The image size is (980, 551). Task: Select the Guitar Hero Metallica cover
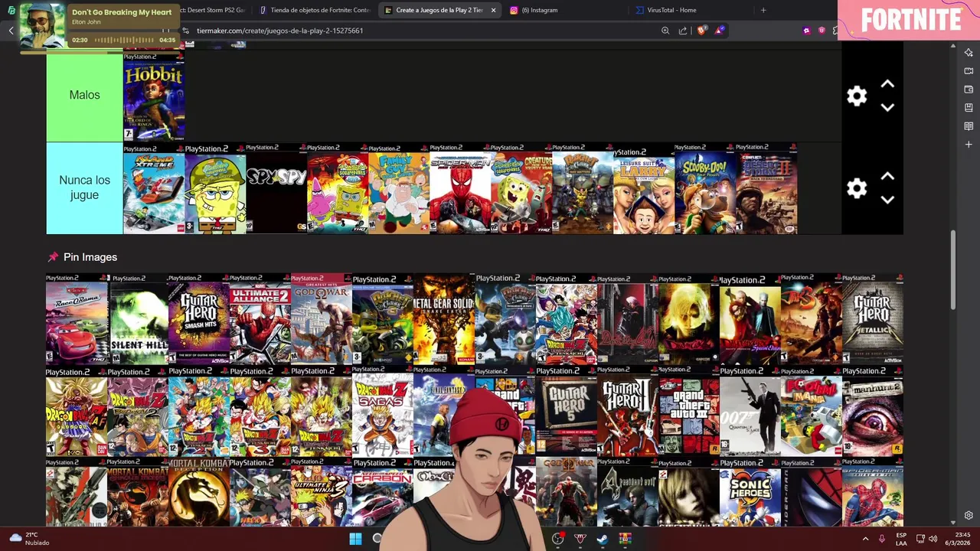pos(873,319)
